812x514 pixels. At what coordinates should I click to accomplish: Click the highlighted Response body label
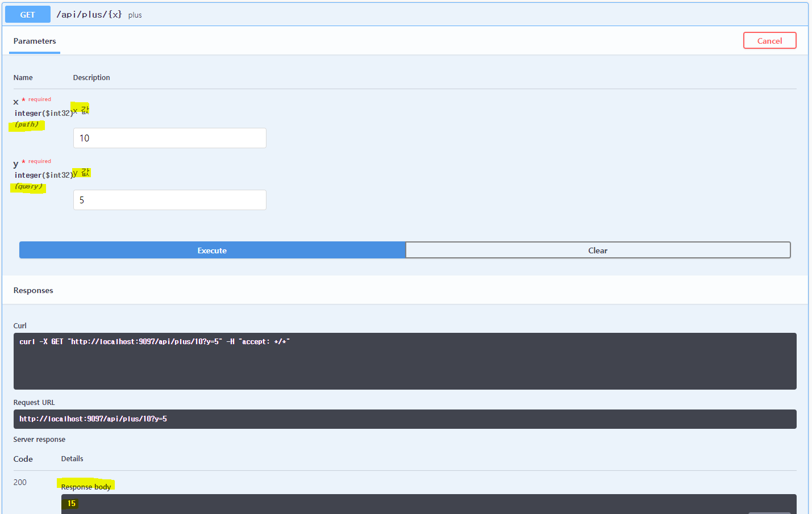[86, 487]
